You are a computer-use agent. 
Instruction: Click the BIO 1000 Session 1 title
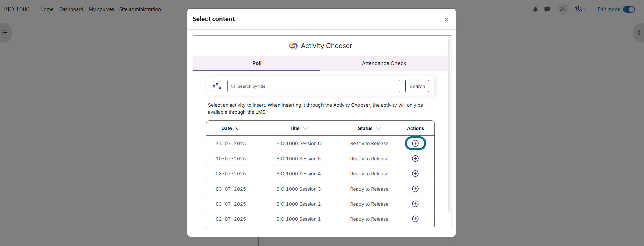(x=299, y=219)
